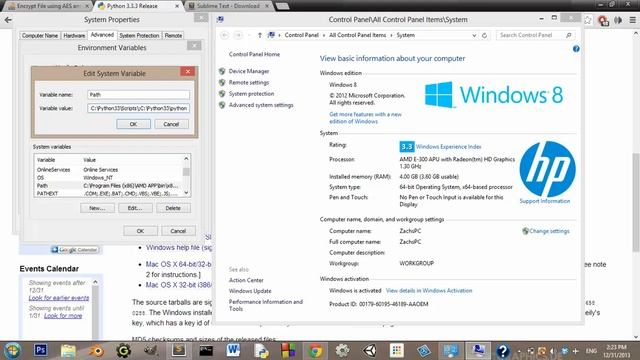Switch to the Python 3.3.3 Release browser tab
Viewport: 640px width, 360px height.
pos(139,6)
